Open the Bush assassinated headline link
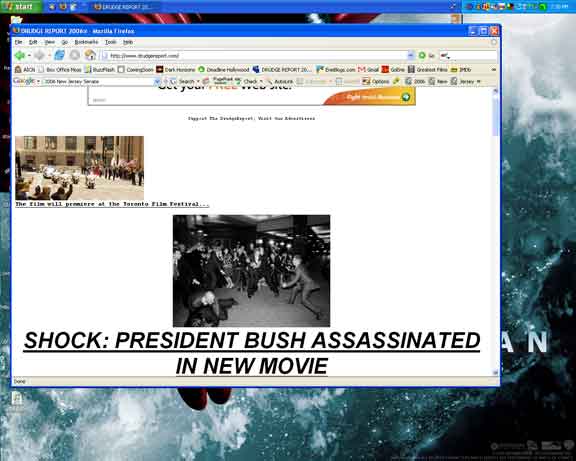 [252, 353]
